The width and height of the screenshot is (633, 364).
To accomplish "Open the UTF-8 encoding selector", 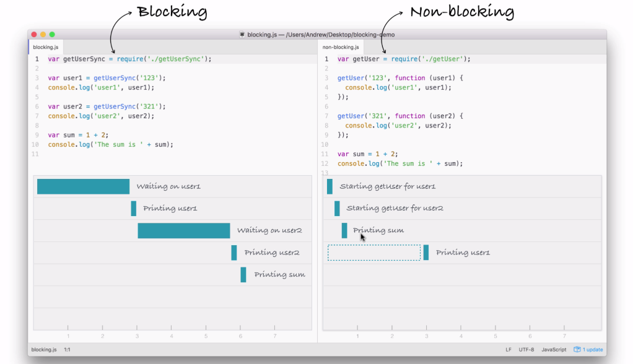I will click(x=526, y=350).
